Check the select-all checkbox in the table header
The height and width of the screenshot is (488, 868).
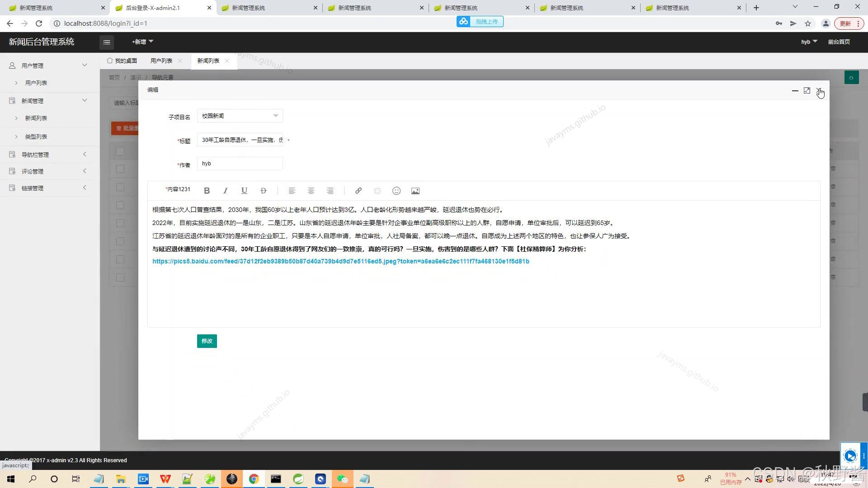tap(120, 151)
